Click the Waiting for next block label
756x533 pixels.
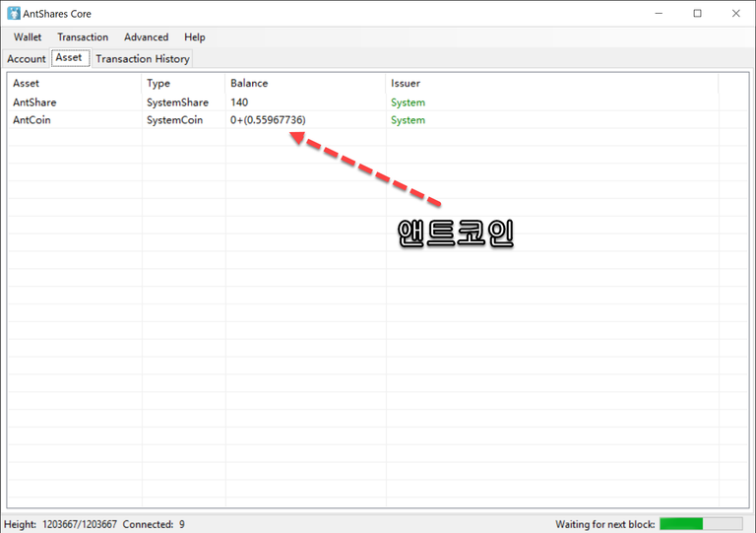click(x=605, y=524)
